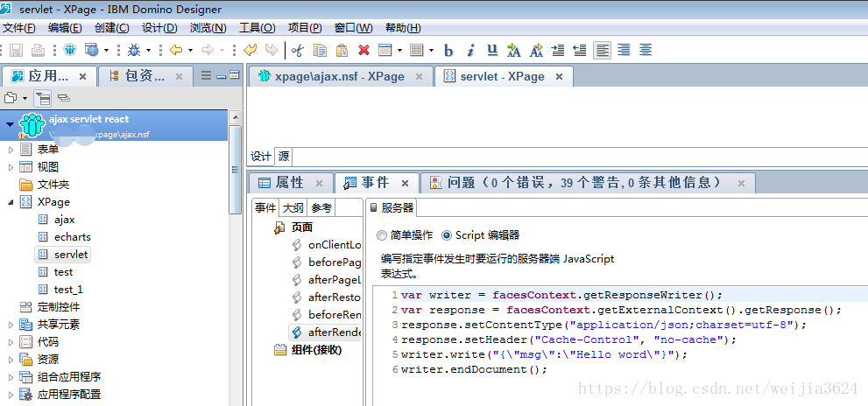Select the echarts XPage item
868x406 pixels.
72,237
